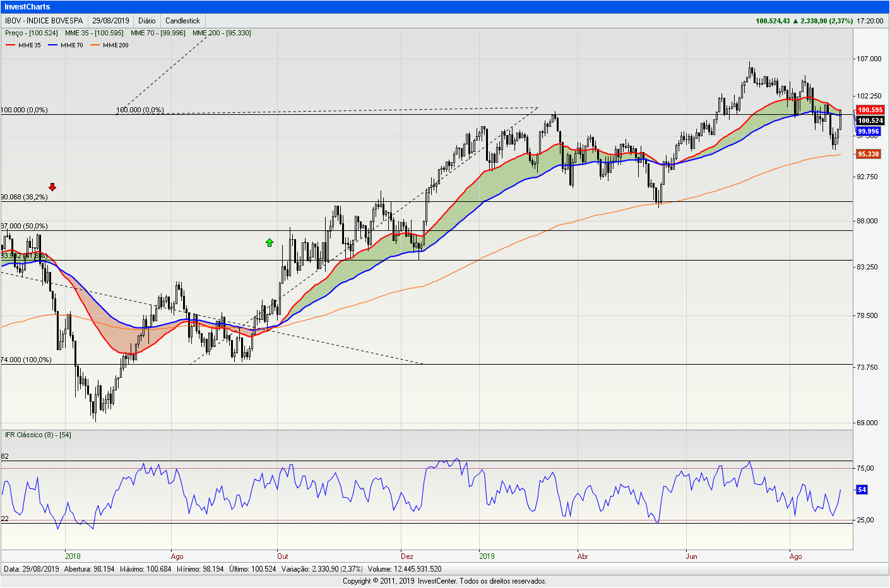
Task: Select the blue 99.996 price tag
Action: (x=868, y=131)
